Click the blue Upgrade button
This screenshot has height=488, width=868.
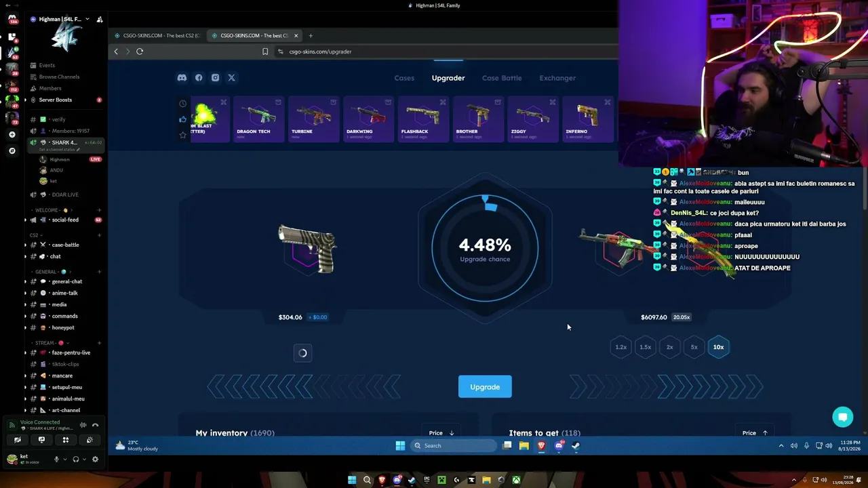pos(485,387)
